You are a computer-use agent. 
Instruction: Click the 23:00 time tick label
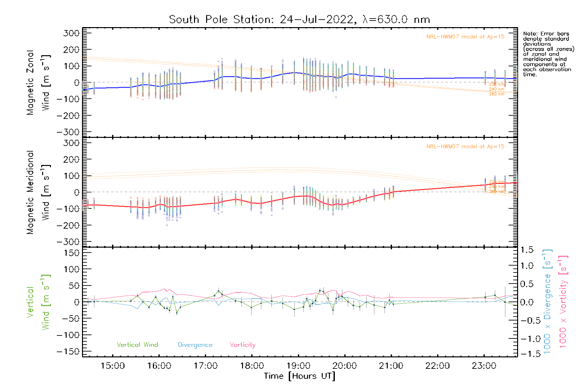point(484,366)
